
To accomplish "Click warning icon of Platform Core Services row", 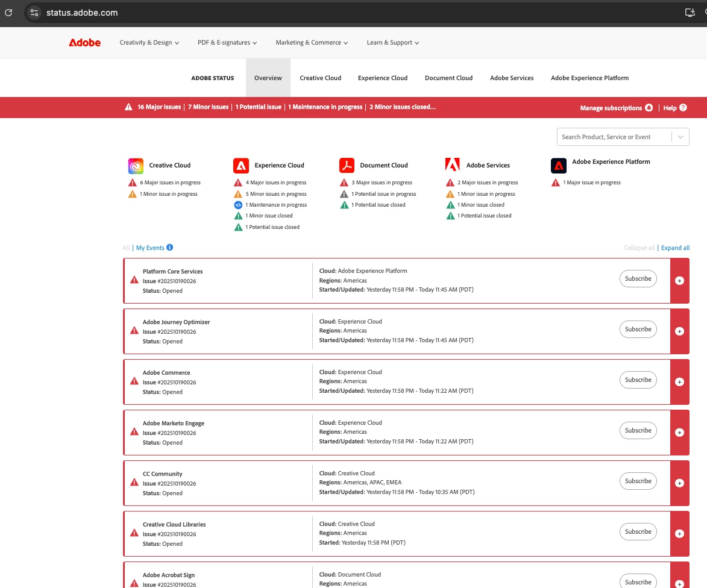I will tap(134, 280).
